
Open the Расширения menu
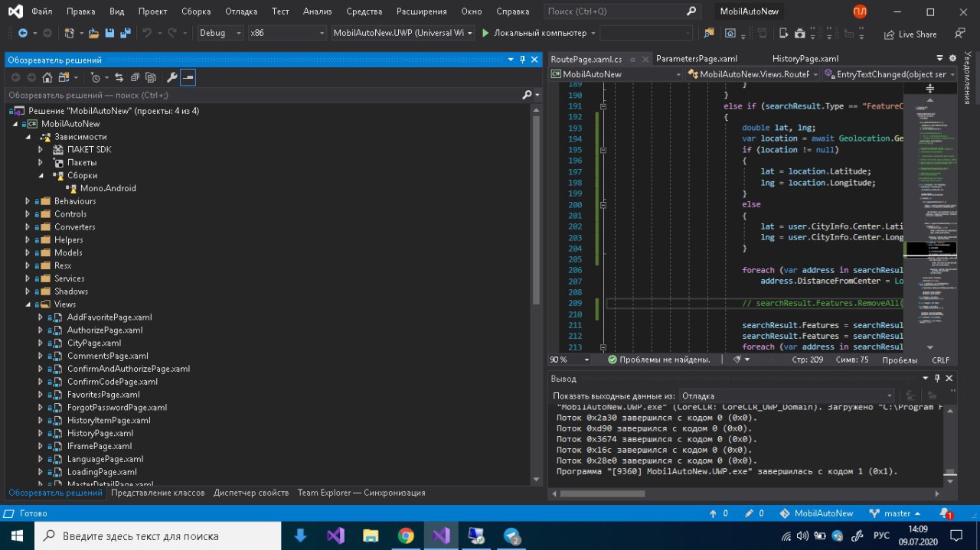tap(422, 11)
